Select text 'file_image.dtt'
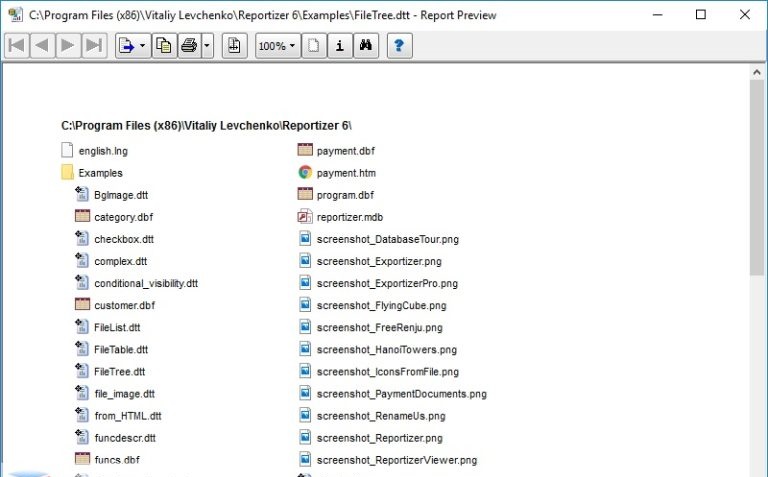This screenshot has width=768, height=477. tap(124, 394)
